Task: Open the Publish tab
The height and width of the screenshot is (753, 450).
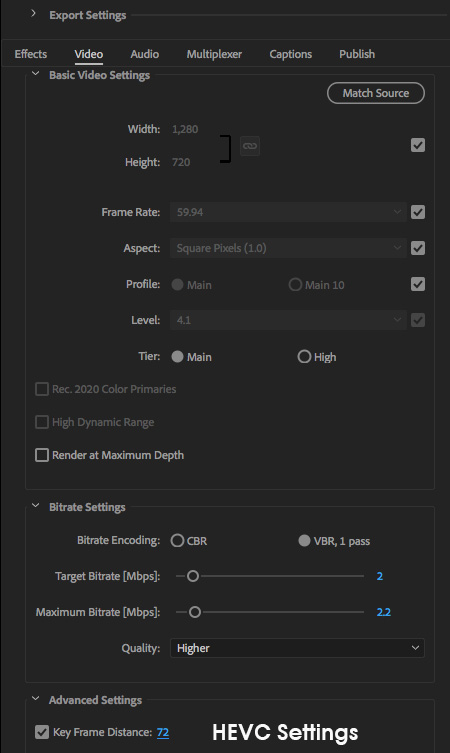Action: click(x=357, y=54)
